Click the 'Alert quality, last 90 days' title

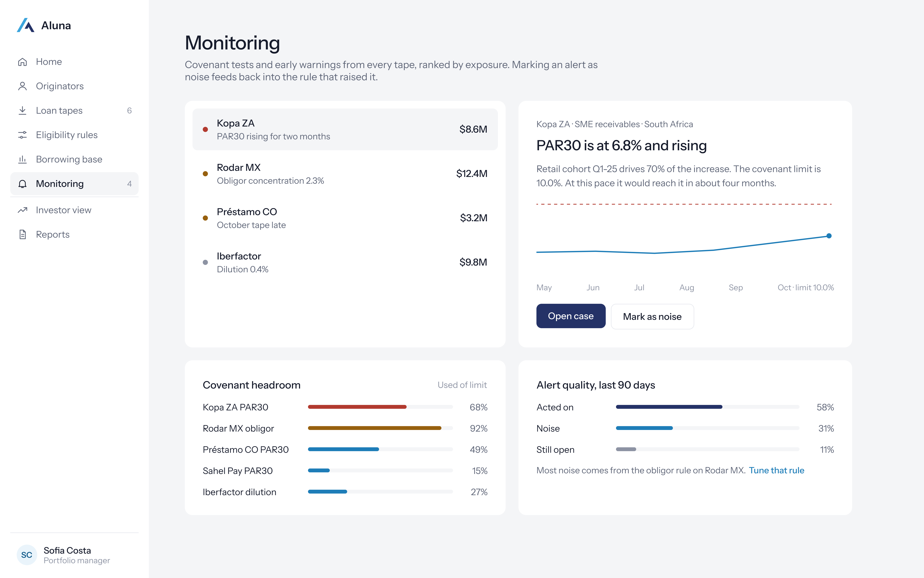pos(596,385)
